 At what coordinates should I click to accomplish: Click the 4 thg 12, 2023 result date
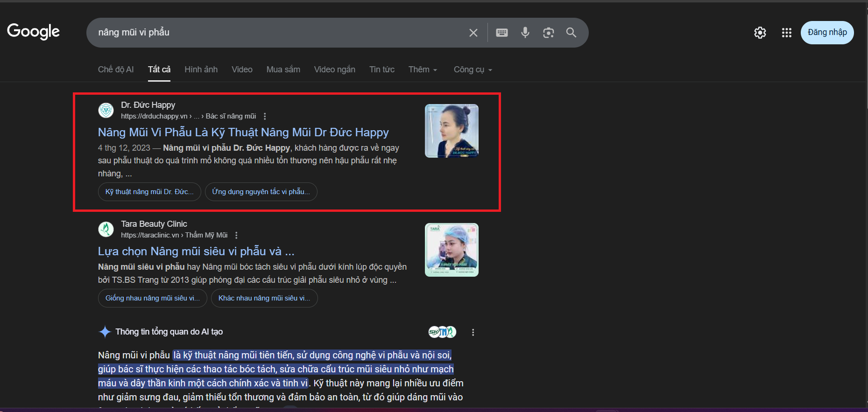click(124, 148)
